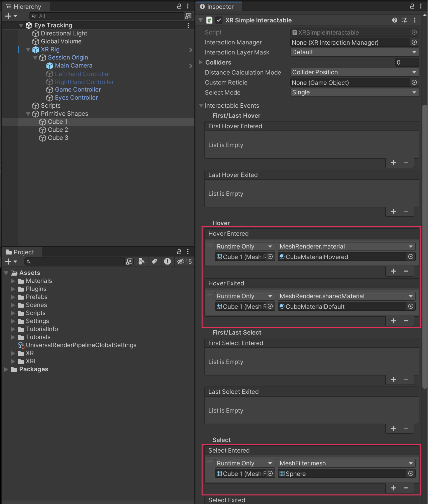This screenshot has height=504, width=428.
Task: Toggle hidden packages visibility counter
Action: pos(184,262)
